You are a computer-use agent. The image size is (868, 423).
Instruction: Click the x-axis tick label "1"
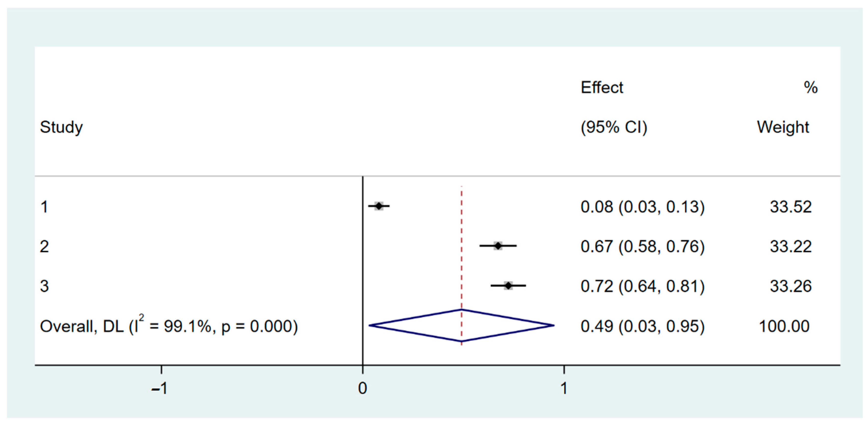tap(564, 388)
